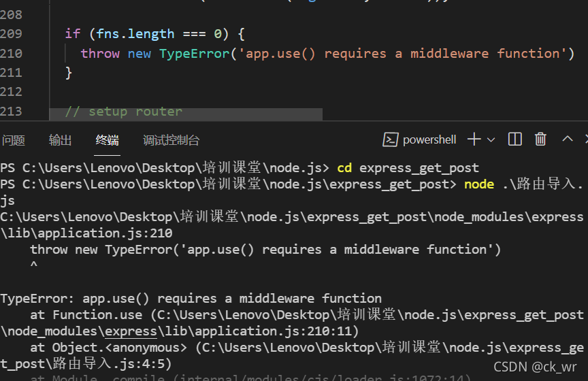Switch to the 输出 (Output) tab
Screen dimensions: 588x381
pyautogui.click(x=60, y=140)
